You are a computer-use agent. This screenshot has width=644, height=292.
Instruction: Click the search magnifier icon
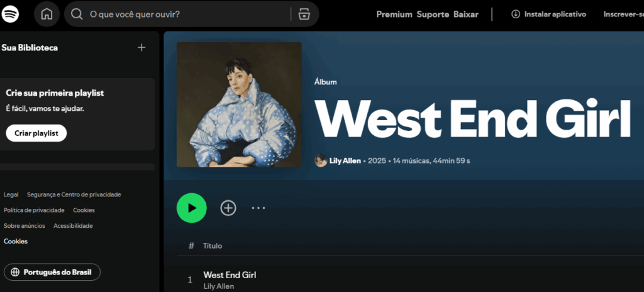click(x=77, y=14)
